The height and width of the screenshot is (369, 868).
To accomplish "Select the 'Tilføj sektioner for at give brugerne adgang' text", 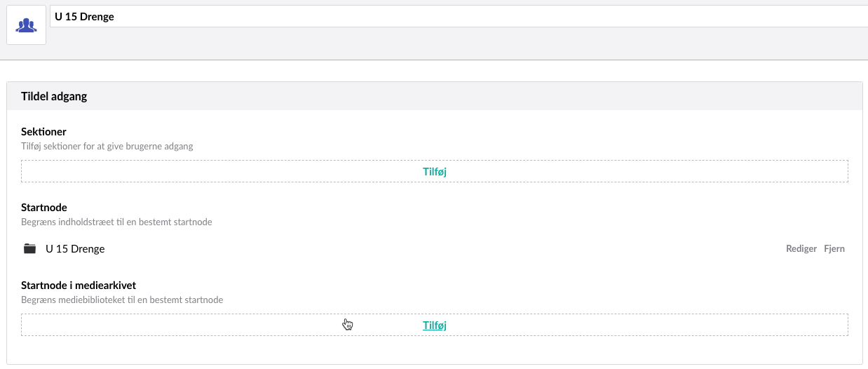I will coord(107,147).
